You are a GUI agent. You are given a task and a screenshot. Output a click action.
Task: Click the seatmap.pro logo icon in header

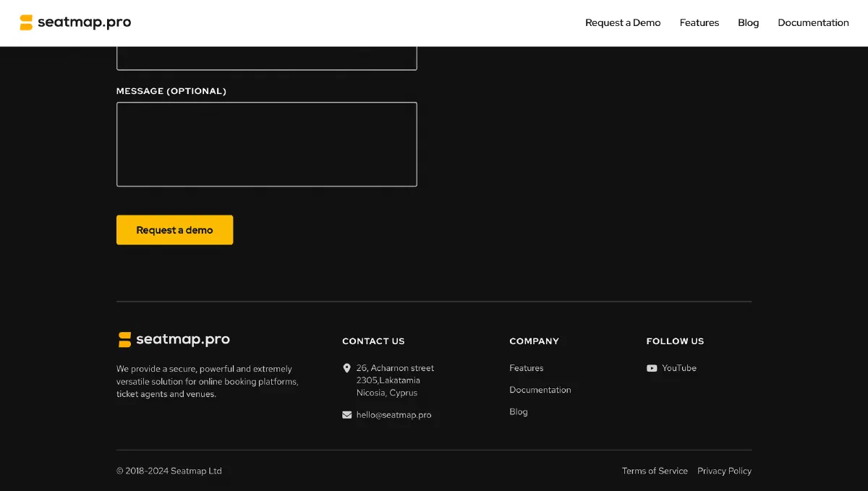click(24, 22)
